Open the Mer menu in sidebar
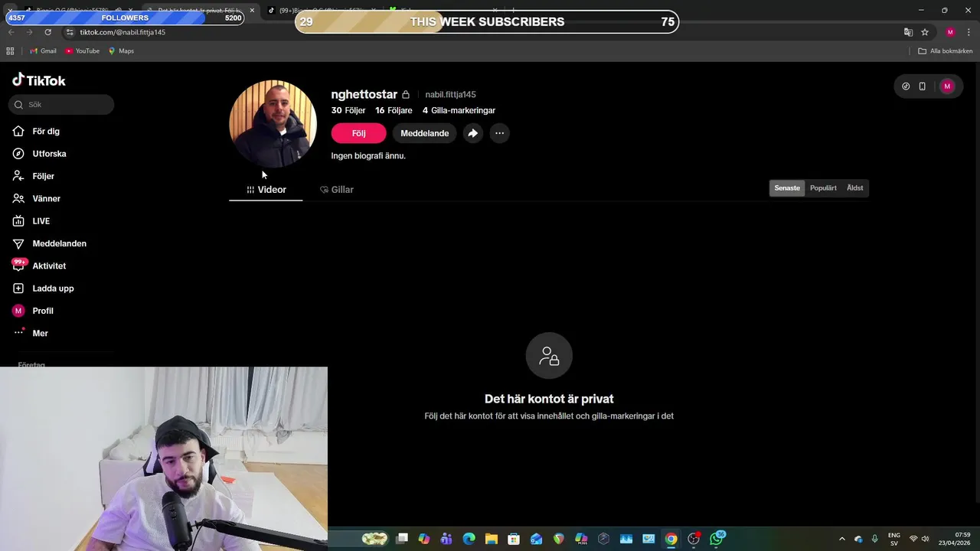The width and height of the screenshot is (980, 551). [31, 333]
